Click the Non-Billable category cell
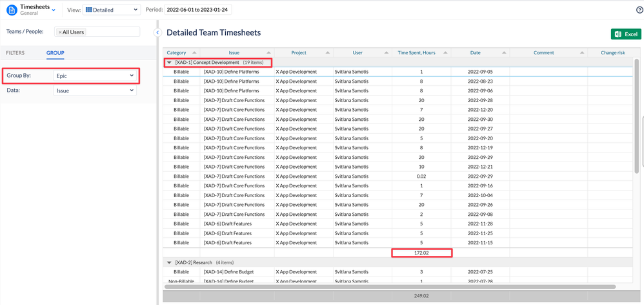Viewport: 644px width, 305px height. (181, 282)
